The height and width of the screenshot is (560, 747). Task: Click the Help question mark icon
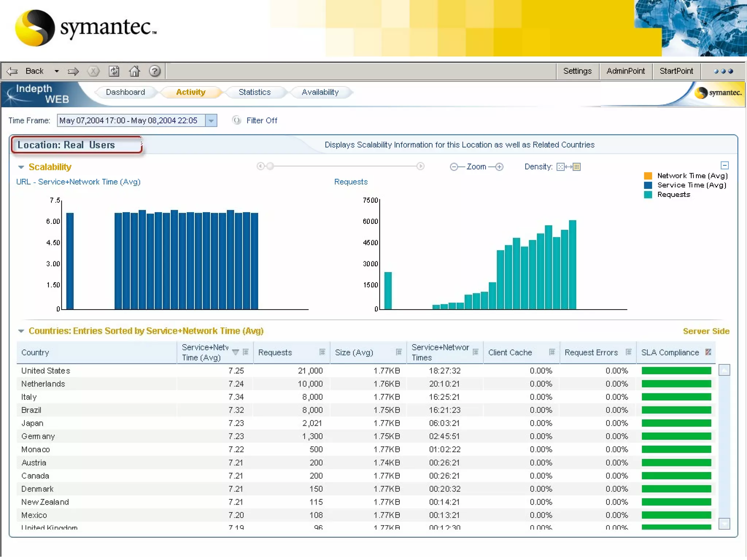tap(155, 71)
